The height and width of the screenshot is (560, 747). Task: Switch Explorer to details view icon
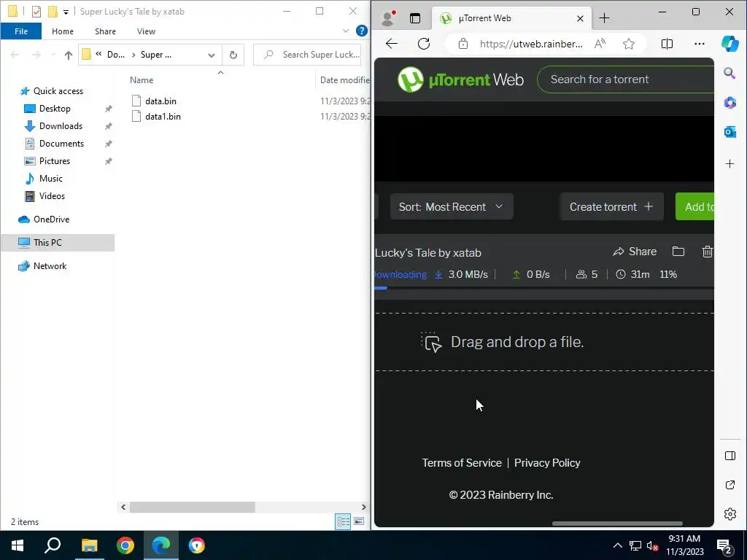coord(343,521)
